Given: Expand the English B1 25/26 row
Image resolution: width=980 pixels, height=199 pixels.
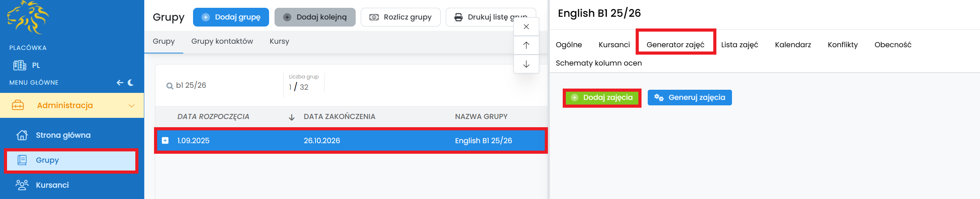Looking at the screenshot, I should tap(165, 140).
